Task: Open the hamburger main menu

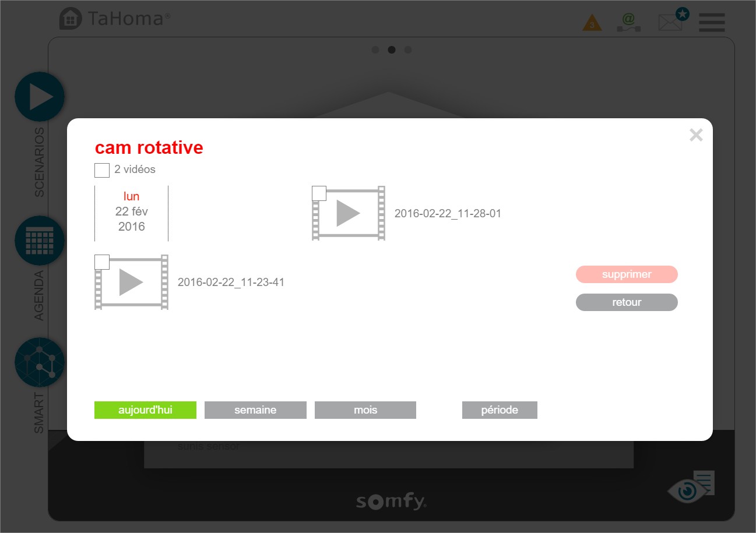Action: pyautogui.click(x=712, y=23)
